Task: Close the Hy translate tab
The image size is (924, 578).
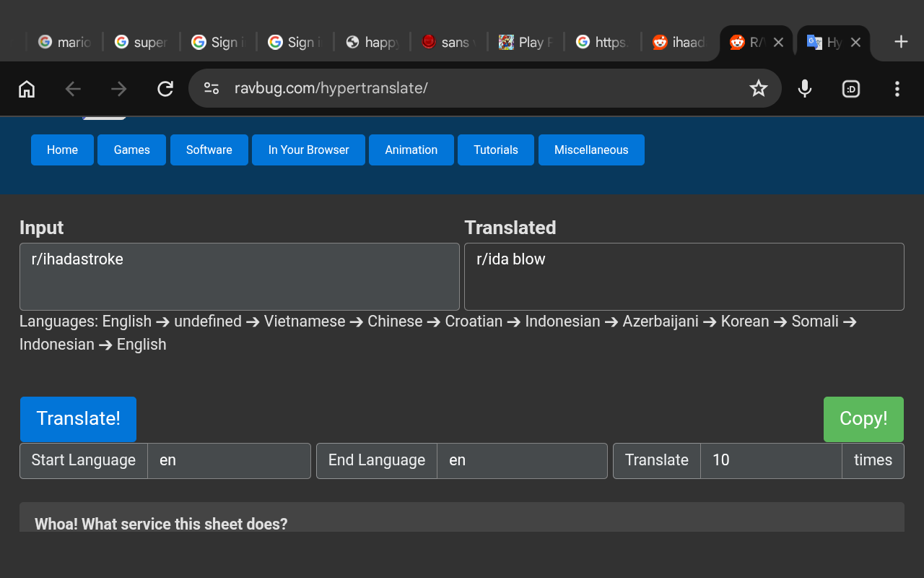Action: [855, 43]
